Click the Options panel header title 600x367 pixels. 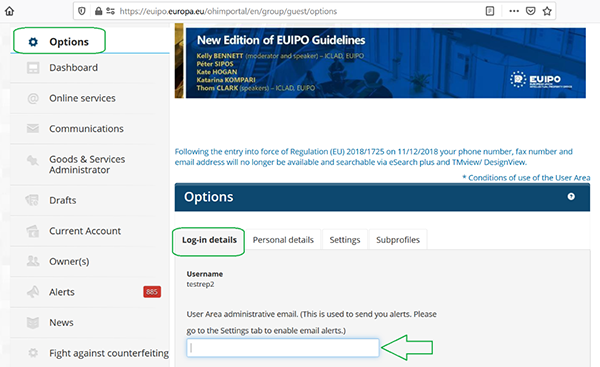(209, 197)
